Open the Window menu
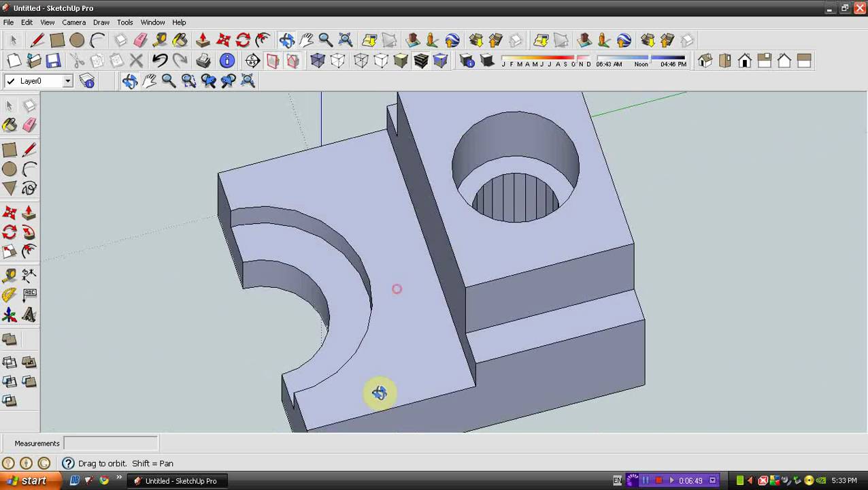Viewport: 868px width, 490px height. 152,22
